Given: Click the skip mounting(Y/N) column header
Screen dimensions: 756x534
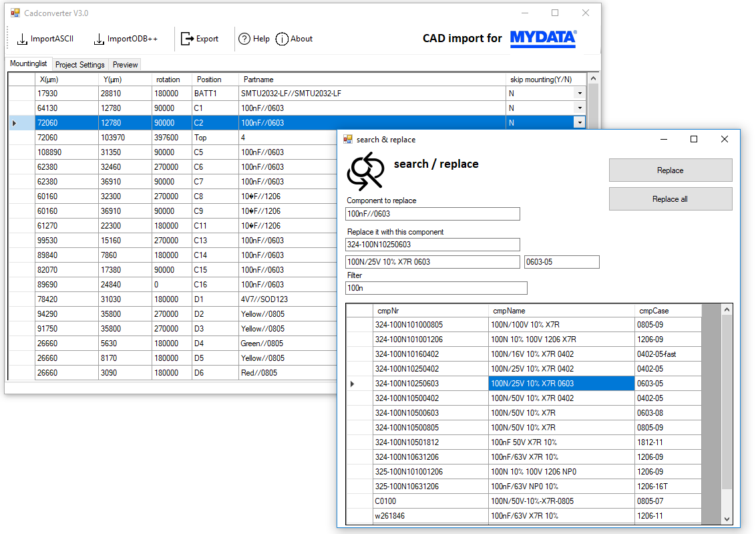Looking at the screenshot, I should coord(546,80).
